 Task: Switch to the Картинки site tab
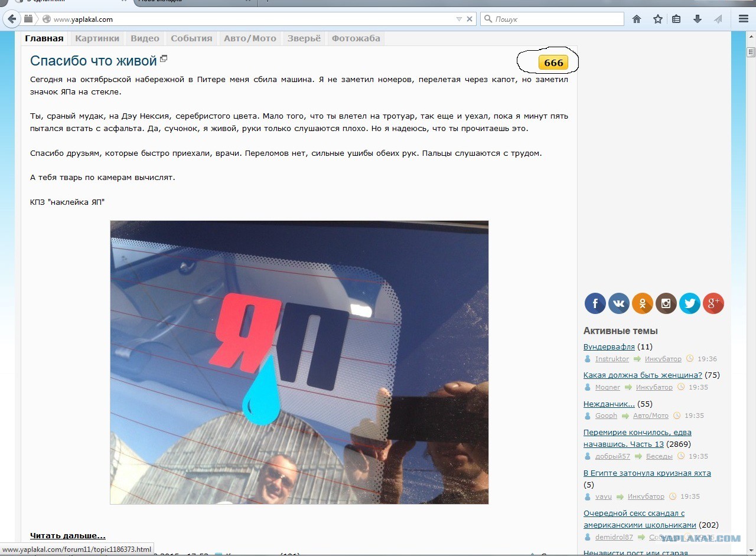click(97, 38)
